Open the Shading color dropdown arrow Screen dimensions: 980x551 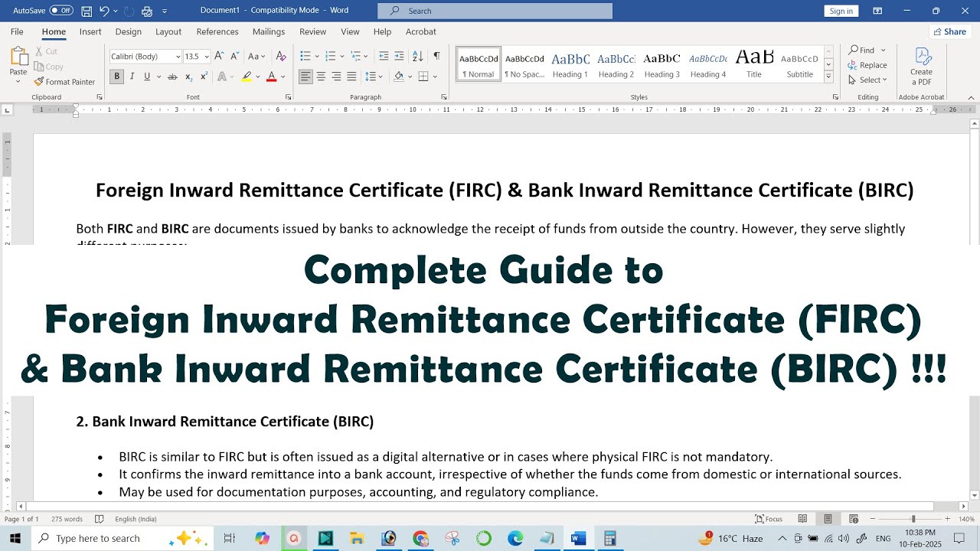click(x=410, y=77)
